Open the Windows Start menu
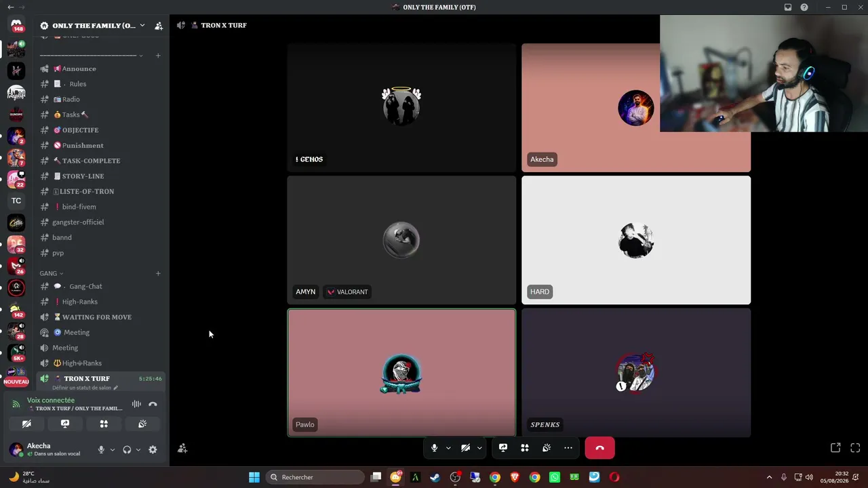868x488 pixels. coord(254,477)
